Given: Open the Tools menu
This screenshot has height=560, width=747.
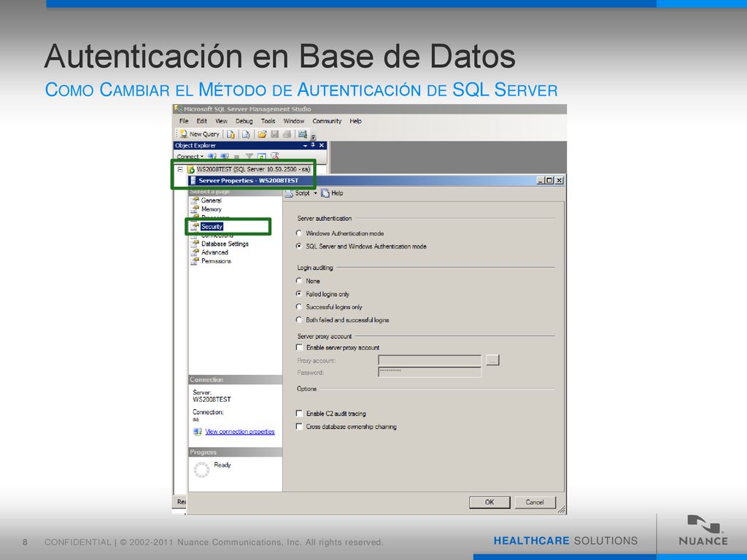Looking at the screenshot, I should click(x=268, y=121).
